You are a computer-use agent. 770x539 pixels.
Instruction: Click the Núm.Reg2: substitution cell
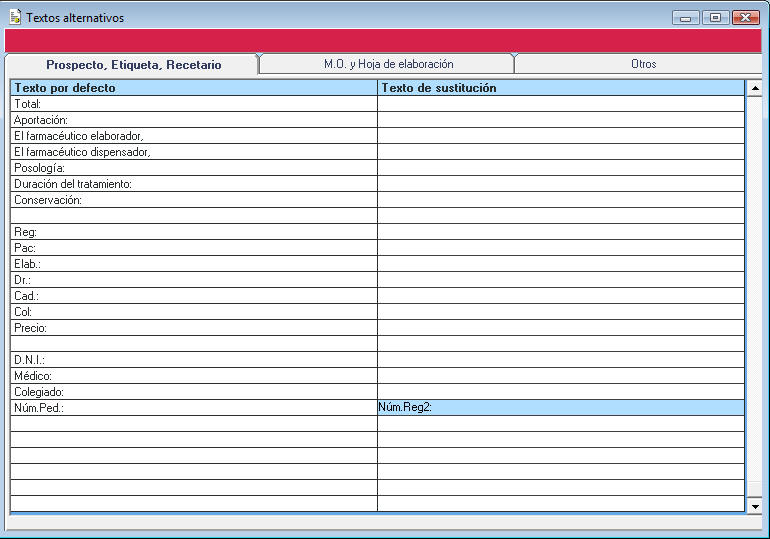coord(560,408)
